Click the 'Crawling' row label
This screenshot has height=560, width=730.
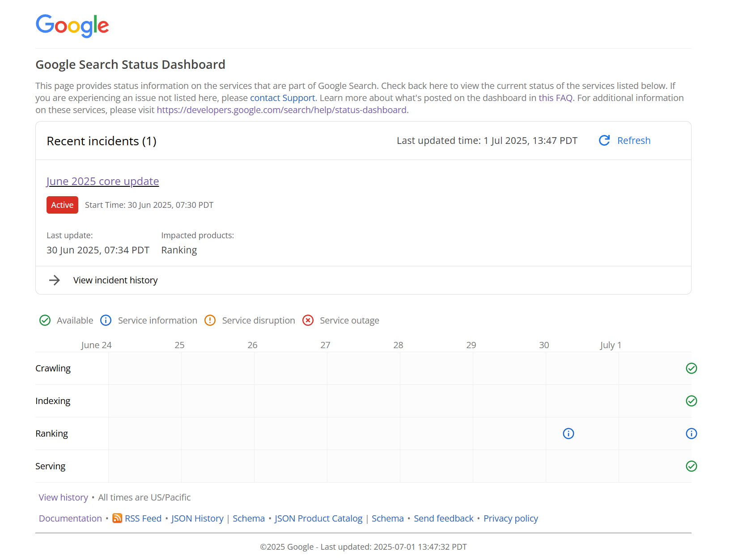53,368
